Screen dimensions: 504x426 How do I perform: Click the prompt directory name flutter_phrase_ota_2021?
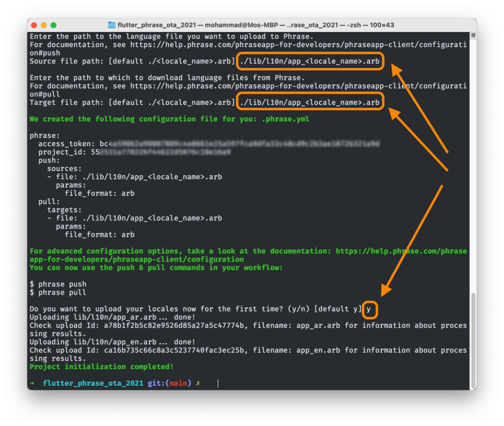[93, 383]
